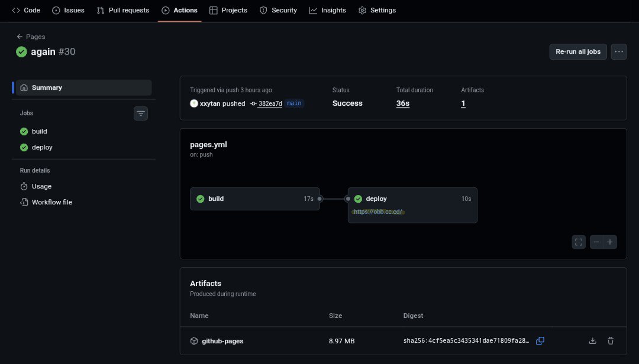Viewport: 639px width, 364px height.
Task: Select the build job in sidebar
Action: (x=39, y=131)
